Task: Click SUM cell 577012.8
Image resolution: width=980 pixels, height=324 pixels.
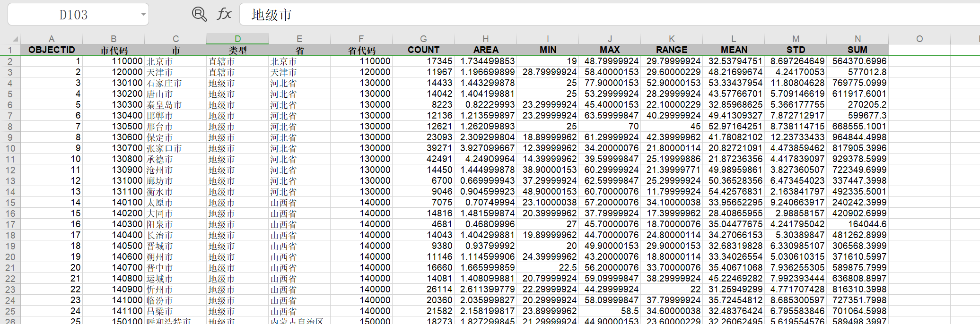Action: (x=857, y=72)
